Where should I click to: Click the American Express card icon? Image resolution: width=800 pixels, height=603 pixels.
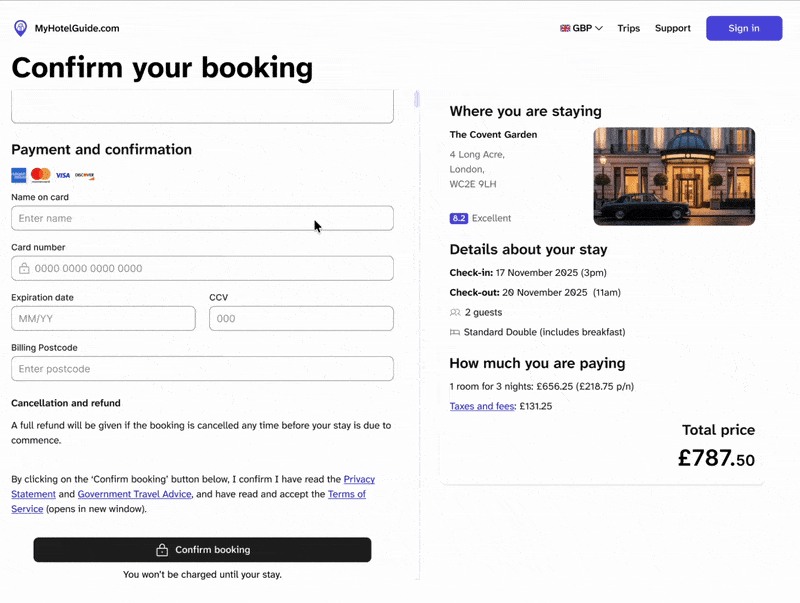coord(19,175)
